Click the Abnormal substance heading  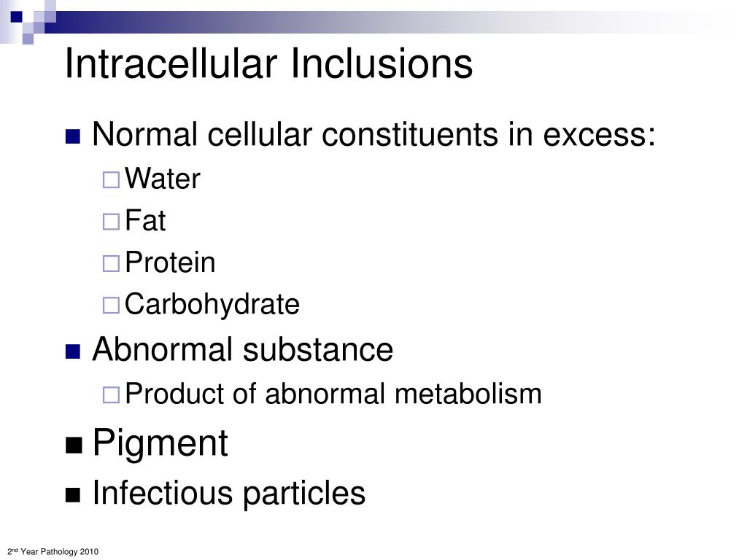coord(242,349)
